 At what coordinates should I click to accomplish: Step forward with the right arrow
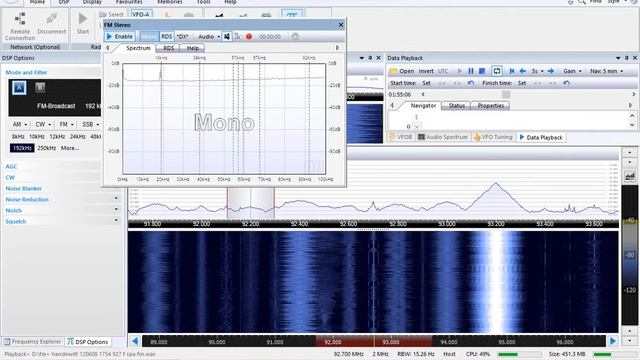coord(551,71)
